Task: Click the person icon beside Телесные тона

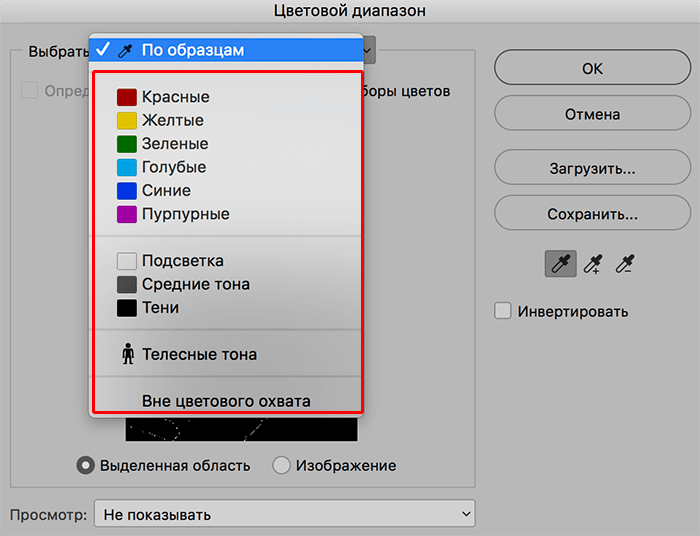Action: click(x=128, y=354)
